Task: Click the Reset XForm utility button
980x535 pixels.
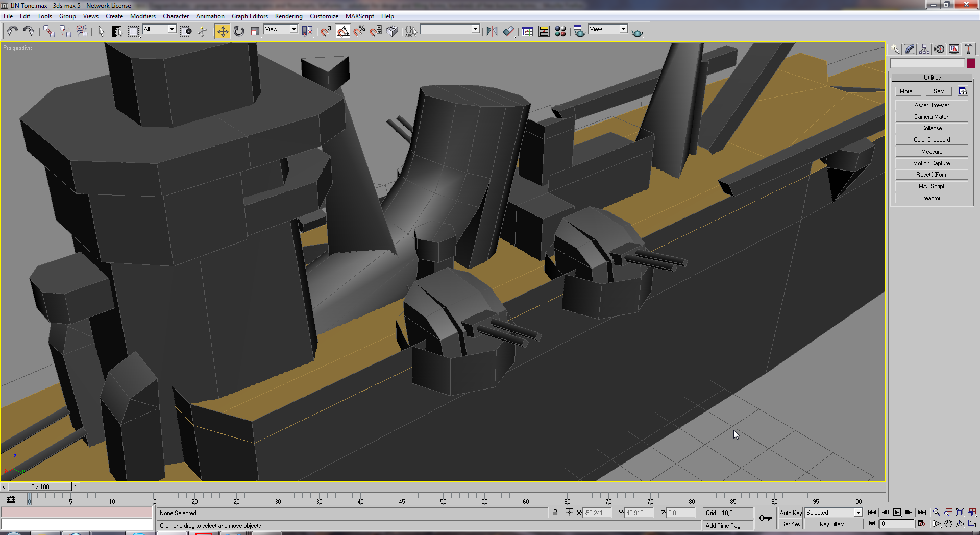Action: click(932, 175)
